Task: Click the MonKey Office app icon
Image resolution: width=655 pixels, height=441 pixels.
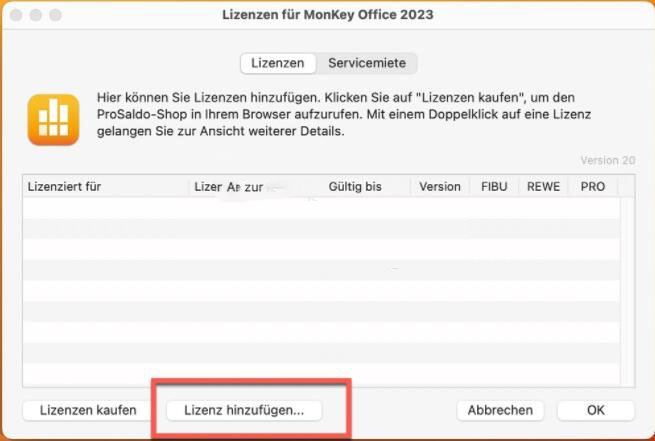Action: point(53,119)
